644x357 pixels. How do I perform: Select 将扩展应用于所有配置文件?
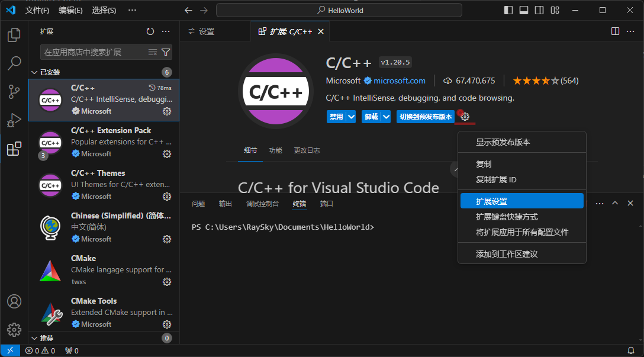coord(522,232)
